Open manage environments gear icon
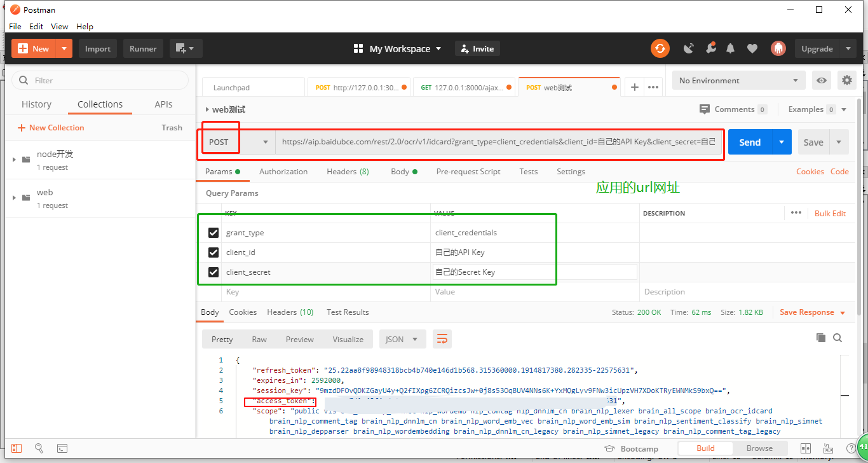 pos(846,81)
